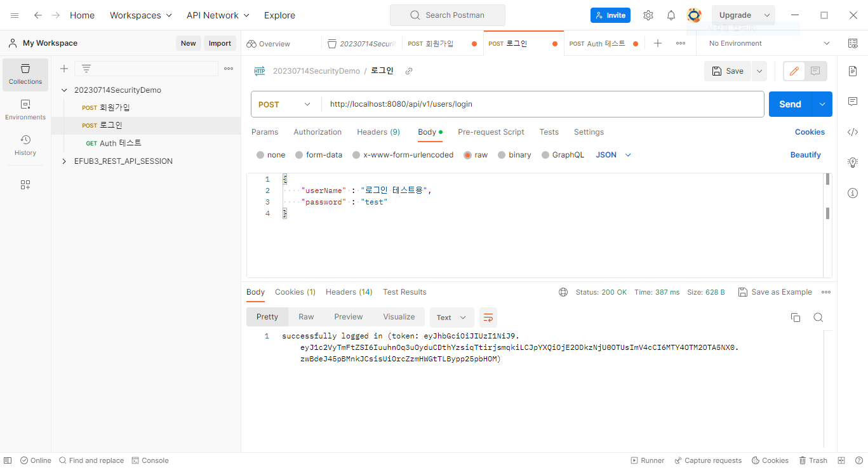Open the Documentation panel icon
This screenshot has height=468, width=868.
click(853, 71)
